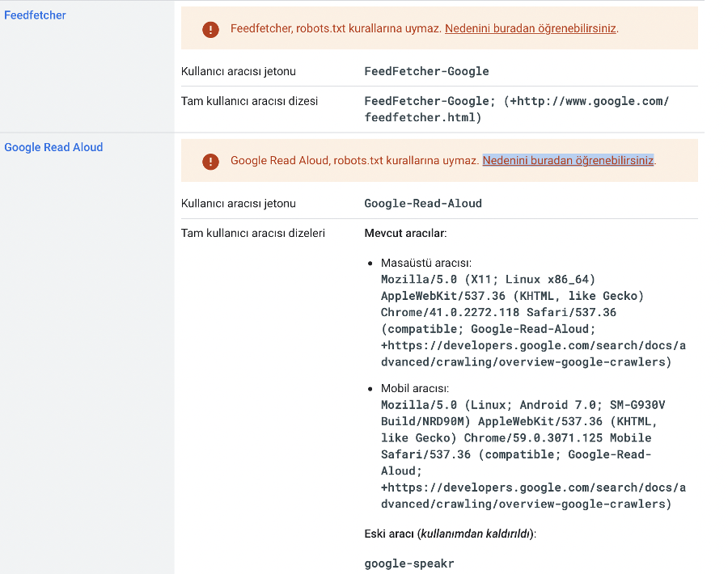
Task: Click the "Masaüstü aracısı" bullet item
Action: 429,263
